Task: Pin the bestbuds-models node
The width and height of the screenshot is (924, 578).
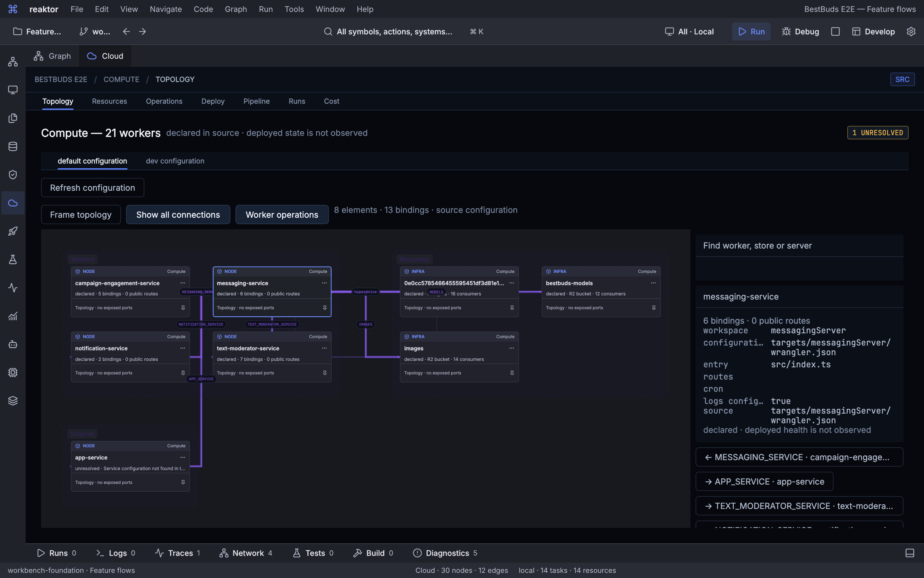Action: coord(654,308)
